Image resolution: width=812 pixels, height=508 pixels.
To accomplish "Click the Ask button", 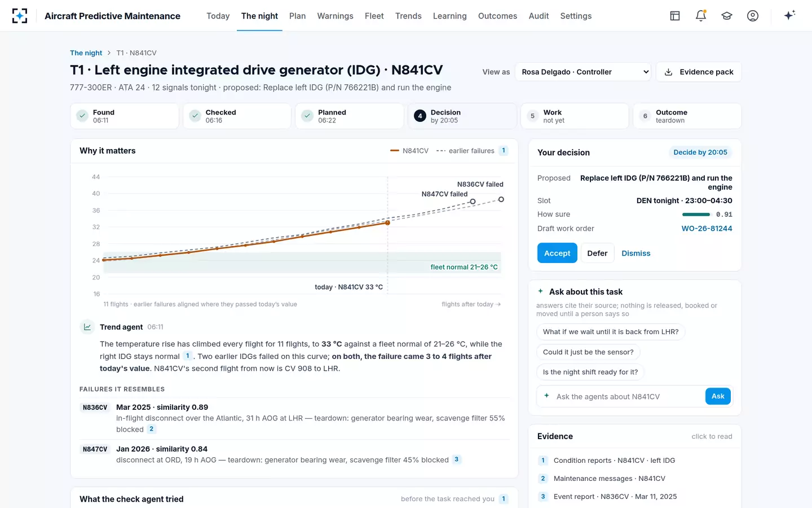I will pos(718,396).
